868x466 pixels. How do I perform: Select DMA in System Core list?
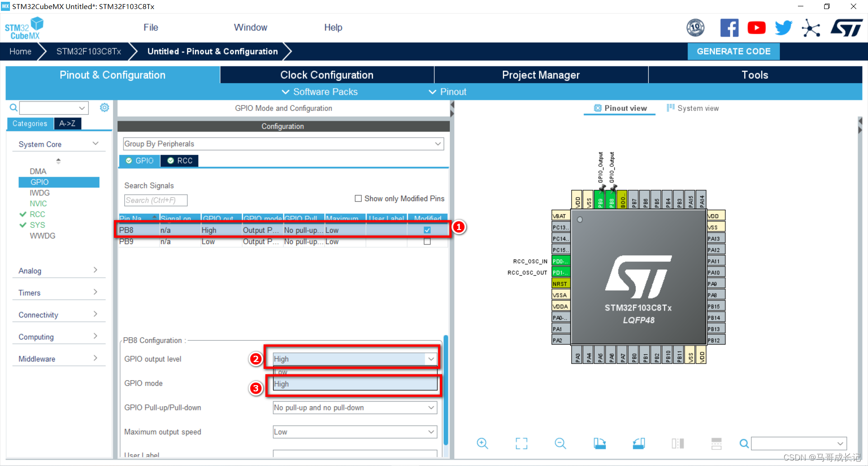click(x=38, y=171)
